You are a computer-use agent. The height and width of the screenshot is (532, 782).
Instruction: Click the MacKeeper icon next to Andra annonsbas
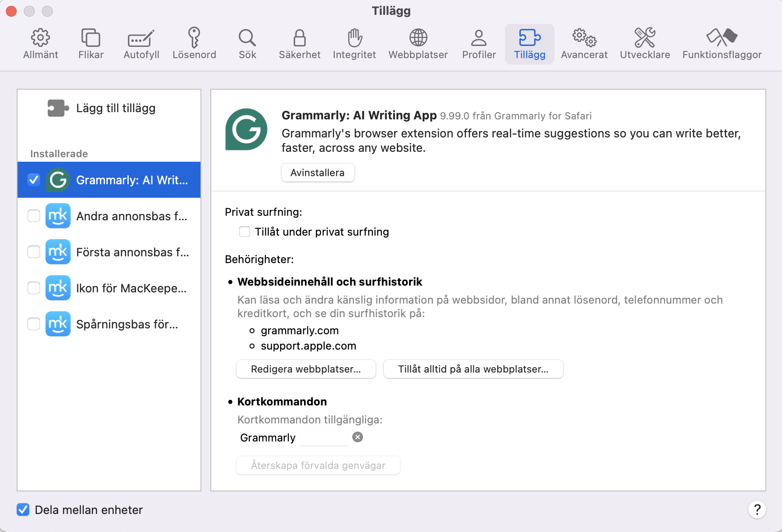click(58, 216)
